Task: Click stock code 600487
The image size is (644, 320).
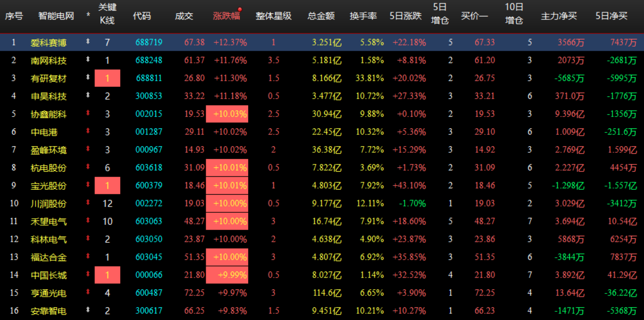Action: pyautogui.click(x=149, y=293)
